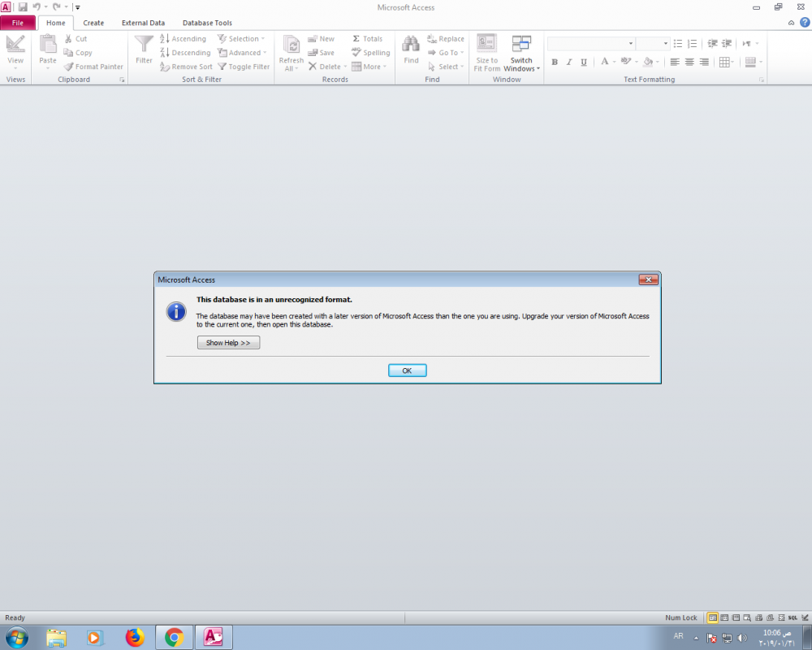Click the bullets list icon

pos(678,44)
